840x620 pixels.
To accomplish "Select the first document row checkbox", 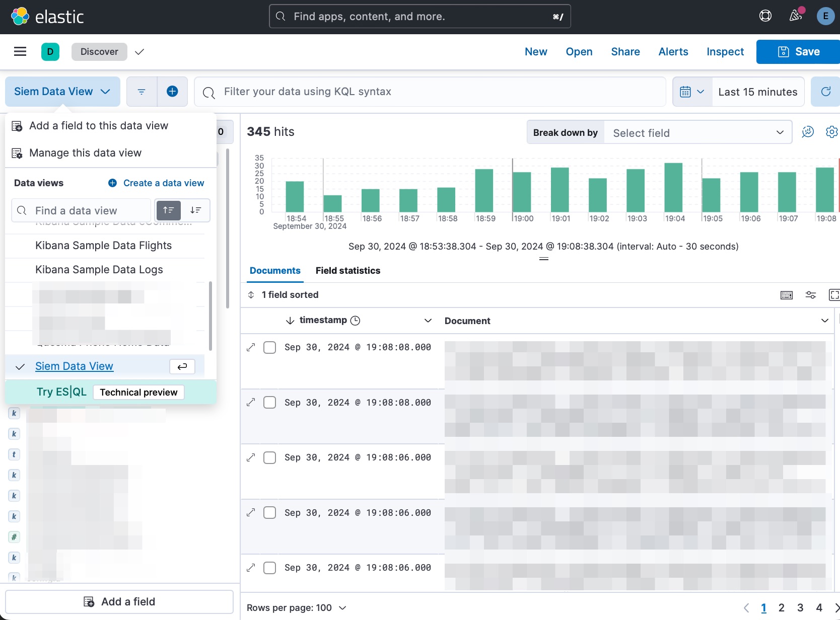I will 270,347.
